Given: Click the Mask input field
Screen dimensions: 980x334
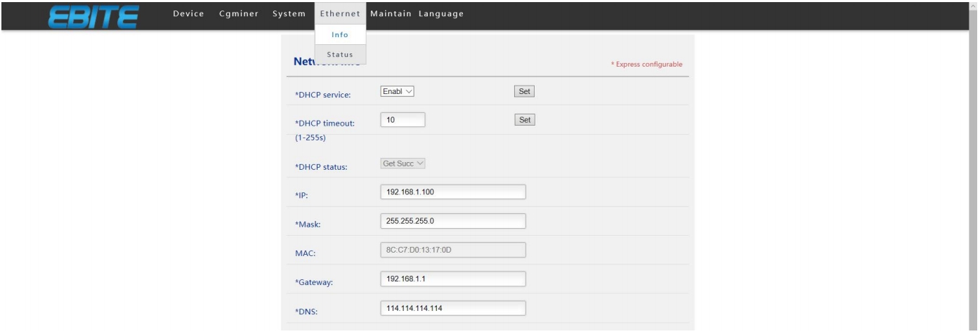Looking at the screenshot, I should click(x=452, y=221).
